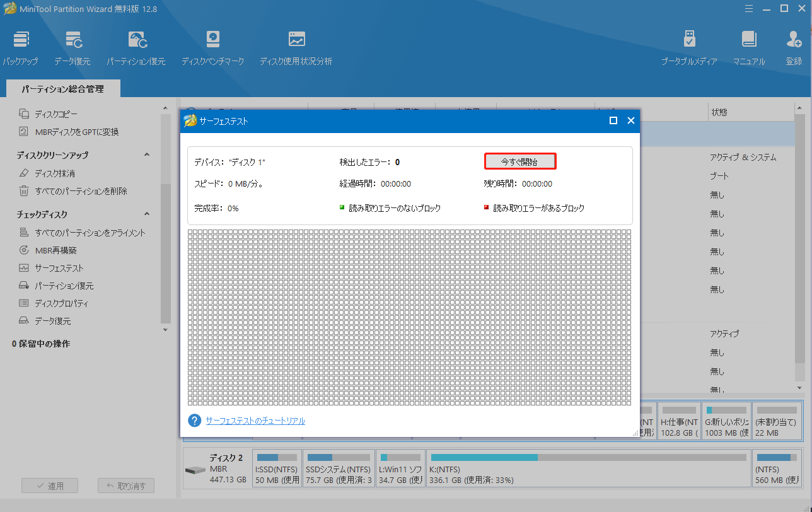This screenshot has width=812, height=512.
Task: Open the バックアップ tool in toolbar
Action: click(21, 48)
